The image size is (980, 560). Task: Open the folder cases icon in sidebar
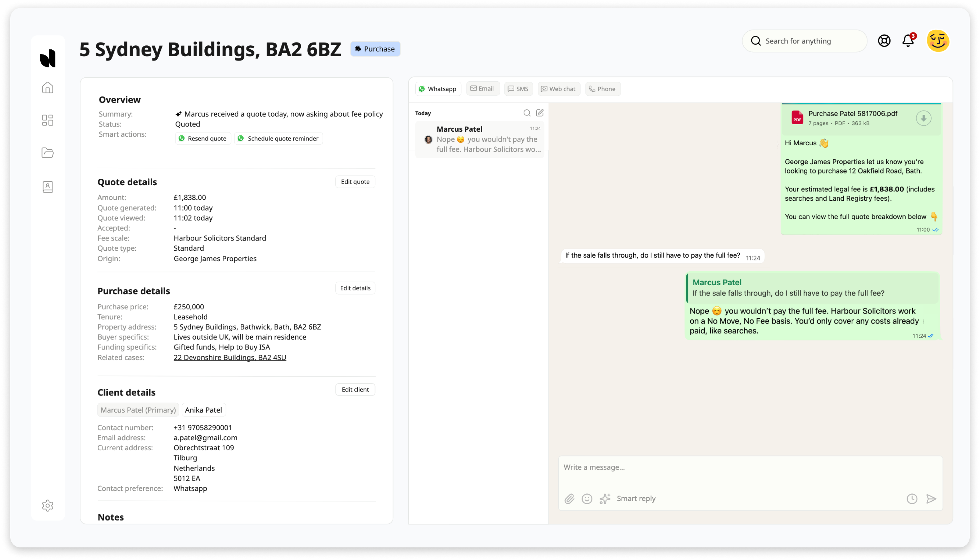tap(48, 153)
